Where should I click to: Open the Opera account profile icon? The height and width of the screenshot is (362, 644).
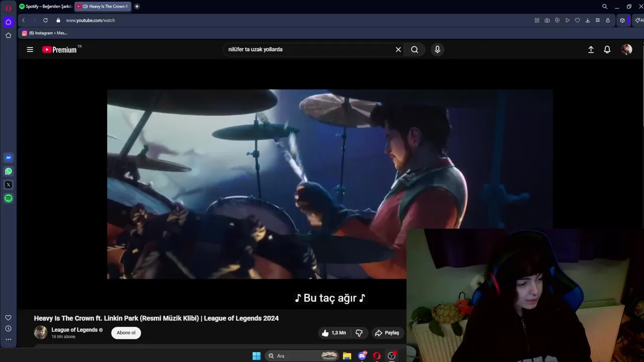pos(608,20)
